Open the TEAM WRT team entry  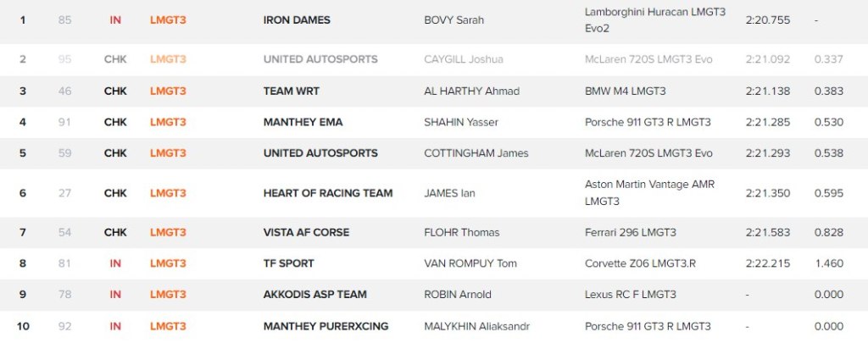292,91
